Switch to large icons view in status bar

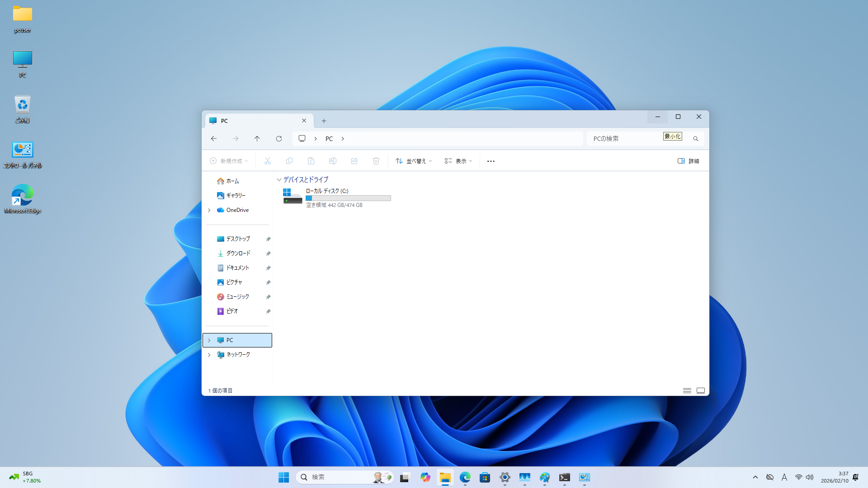[x=700, y=390]
